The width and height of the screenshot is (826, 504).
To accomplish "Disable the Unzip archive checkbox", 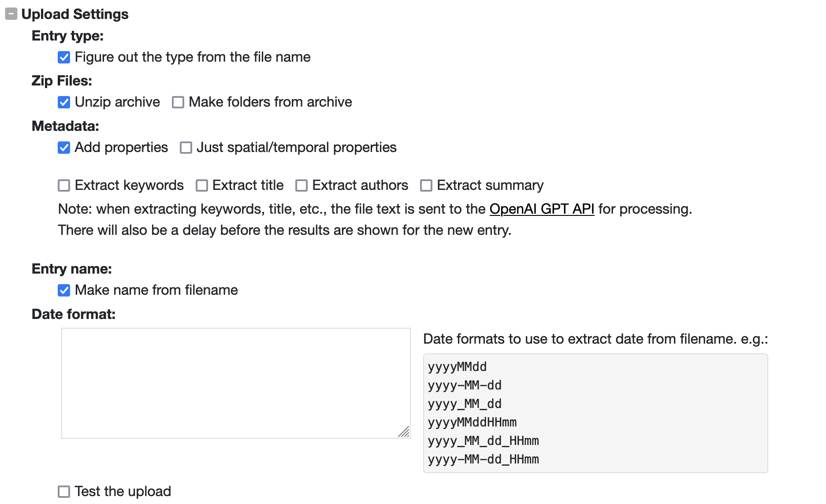I will (64, 102).
